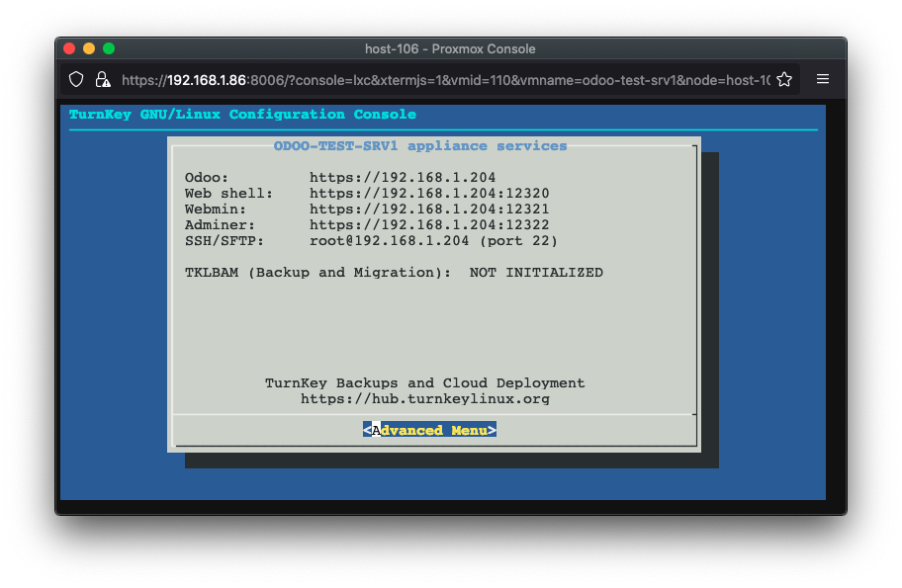Click the Web shell: label
The width and height of the screenshot is (902, 588).
point(228,193)
